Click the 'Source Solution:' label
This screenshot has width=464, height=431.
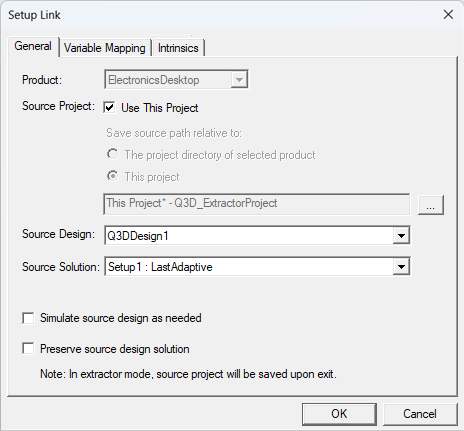[61, 267]
